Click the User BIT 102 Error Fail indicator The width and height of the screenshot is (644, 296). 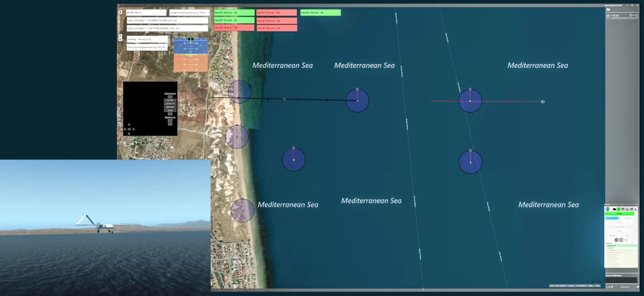coord(234,28)
